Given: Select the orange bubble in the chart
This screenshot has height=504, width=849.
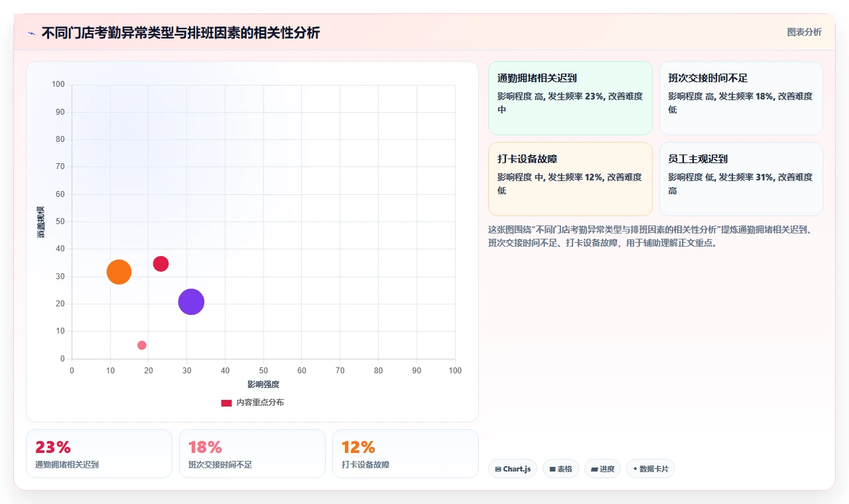Looking at the screenshot, I should click(119, 272).
